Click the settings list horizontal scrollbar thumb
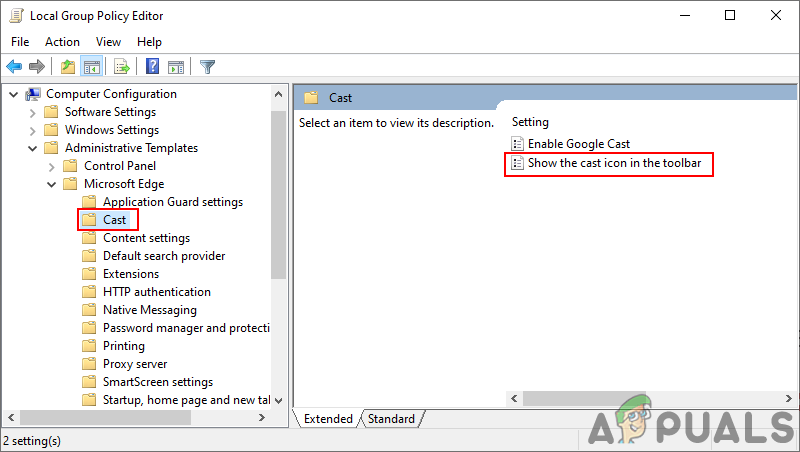 pyautogui.click(x=584, y=398)
